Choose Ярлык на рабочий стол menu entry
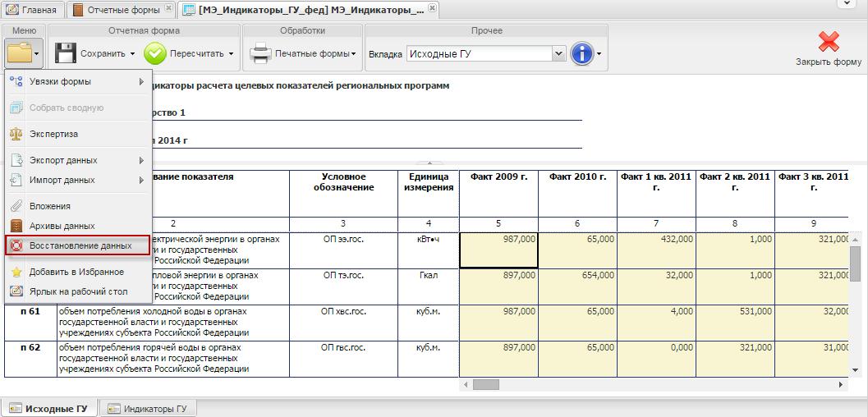Image resolution: width=868 pixels, height=417 pixels. (x=78, y=291)
